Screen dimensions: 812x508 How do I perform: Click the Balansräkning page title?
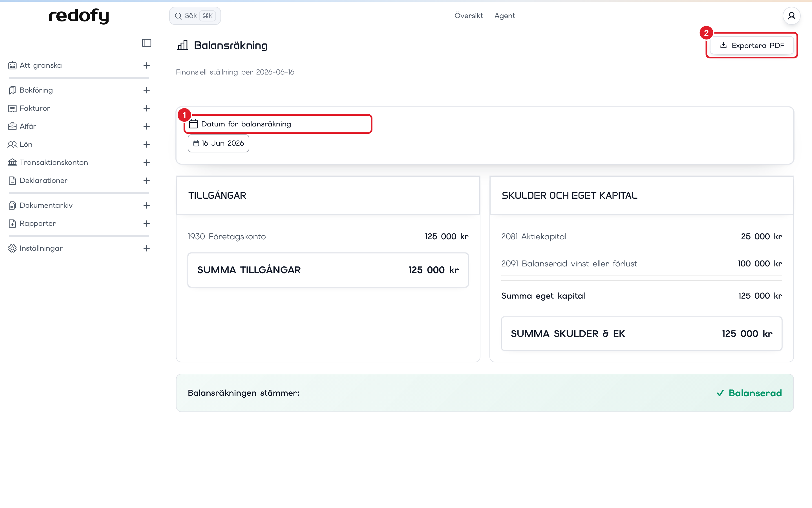click(231, 45)
